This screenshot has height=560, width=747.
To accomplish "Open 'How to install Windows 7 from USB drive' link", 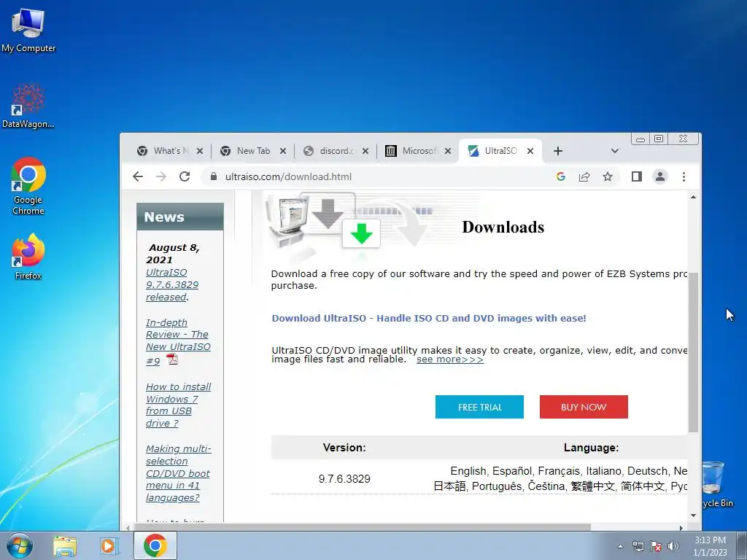I will tap(178, 405).
